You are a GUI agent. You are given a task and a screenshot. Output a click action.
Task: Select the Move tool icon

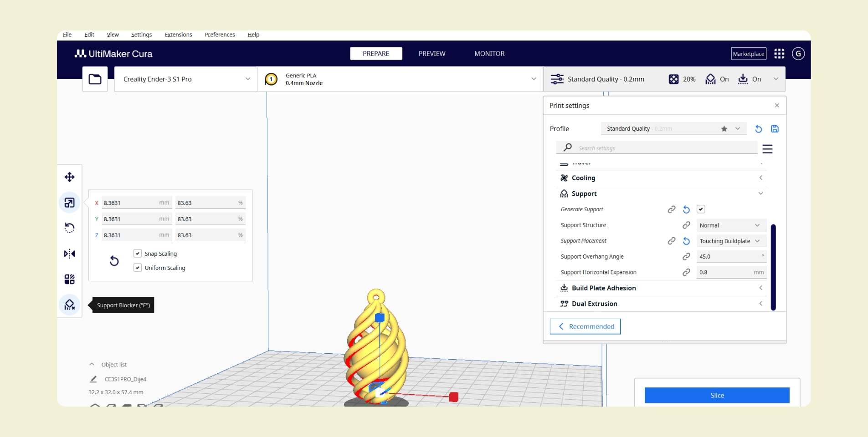[69, 177]
